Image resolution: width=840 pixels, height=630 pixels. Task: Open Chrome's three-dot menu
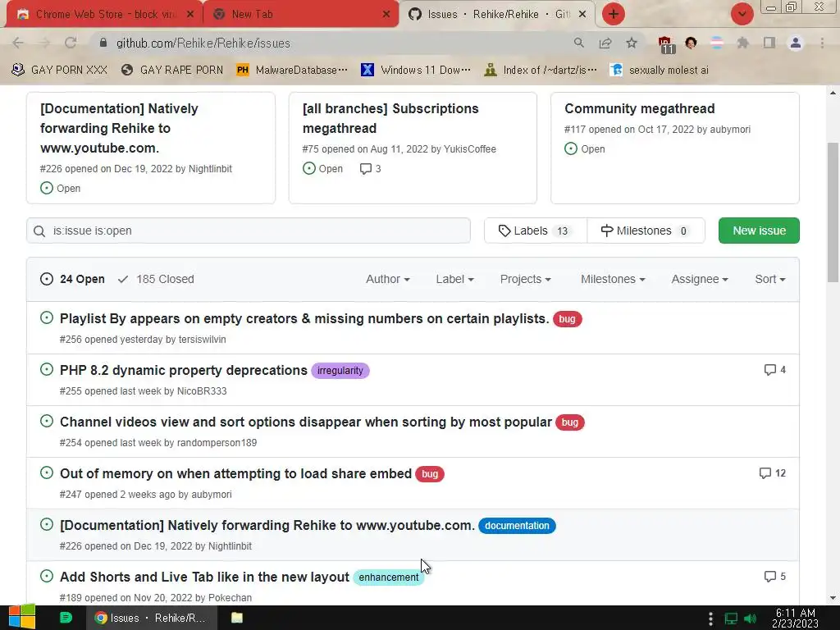[822, 43]
